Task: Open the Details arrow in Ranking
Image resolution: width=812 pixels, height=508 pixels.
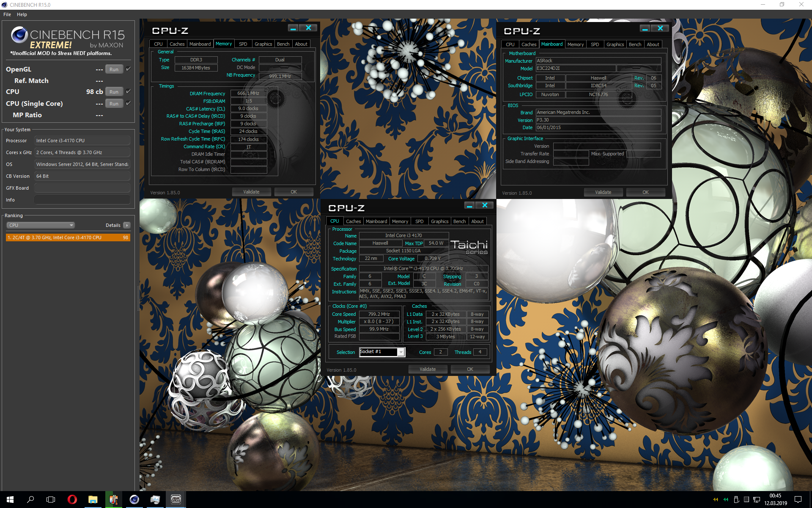Action: pos(127,225)
